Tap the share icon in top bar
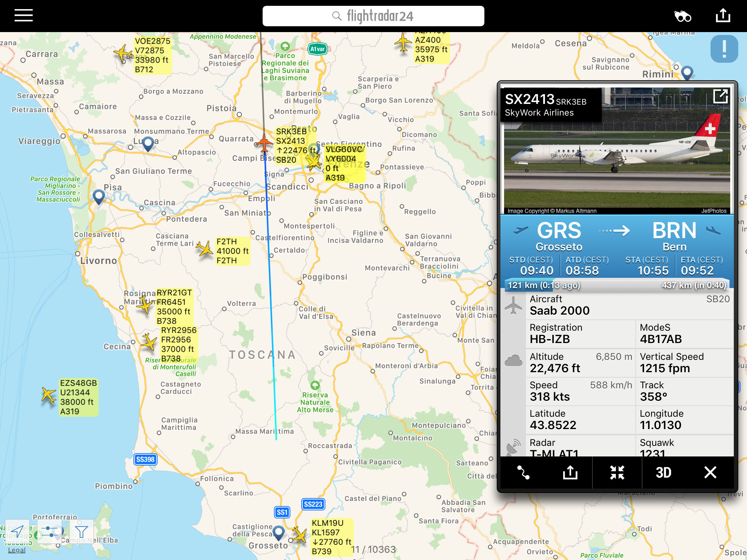This screenshot has width=747, height=560. 723,16
